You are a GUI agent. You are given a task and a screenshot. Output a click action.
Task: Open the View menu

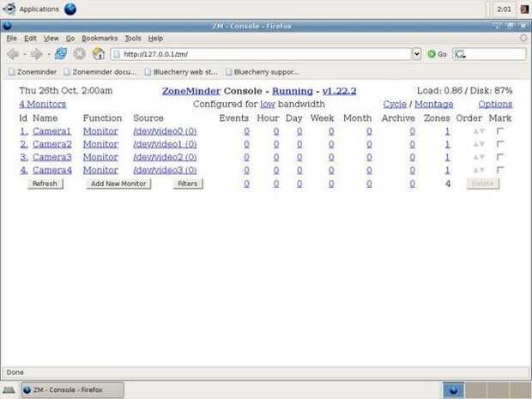click(51, 39)
